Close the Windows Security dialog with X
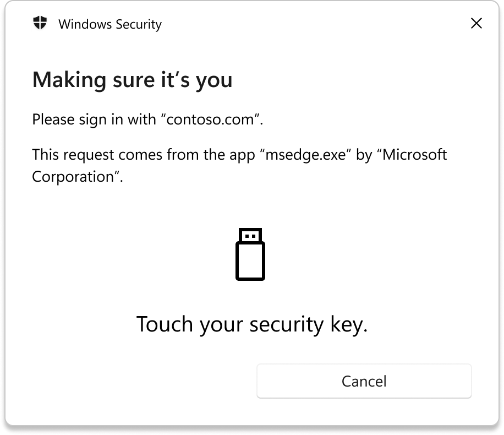Viewport: 504px width, 435px height. (x=476, y=23)
